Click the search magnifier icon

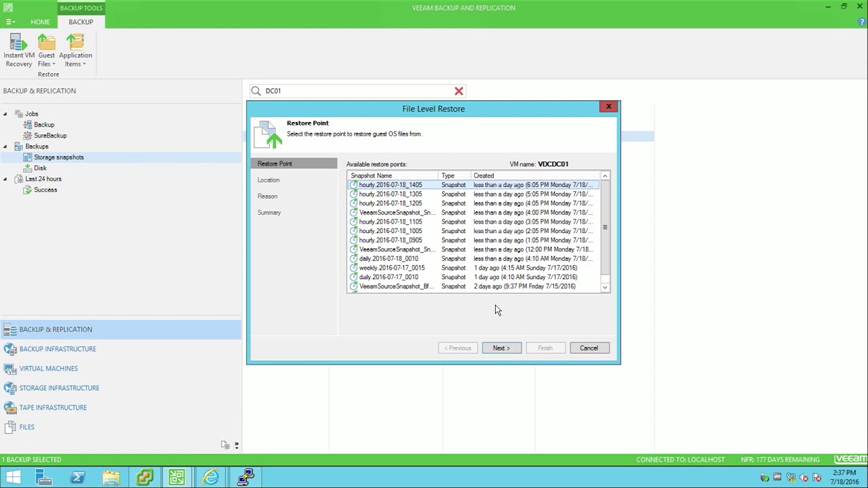click(x=256, y=91)
